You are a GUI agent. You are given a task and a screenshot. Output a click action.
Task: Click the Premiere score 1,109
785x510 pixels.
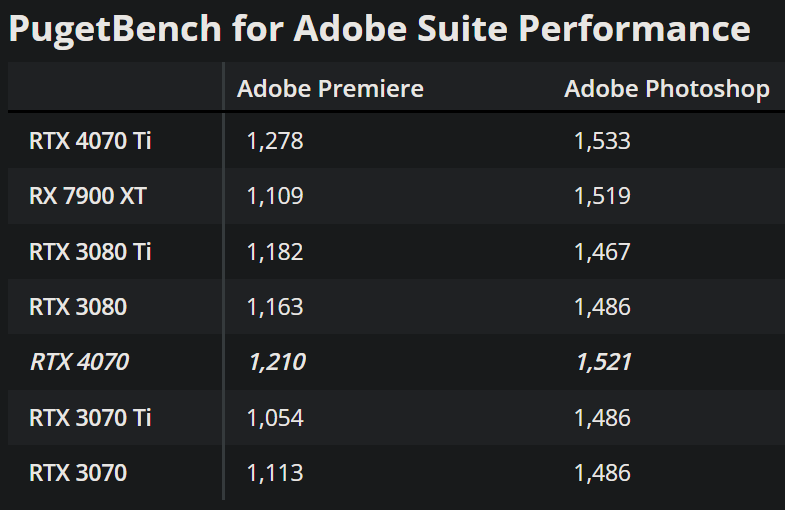click(x=274, y=196)
